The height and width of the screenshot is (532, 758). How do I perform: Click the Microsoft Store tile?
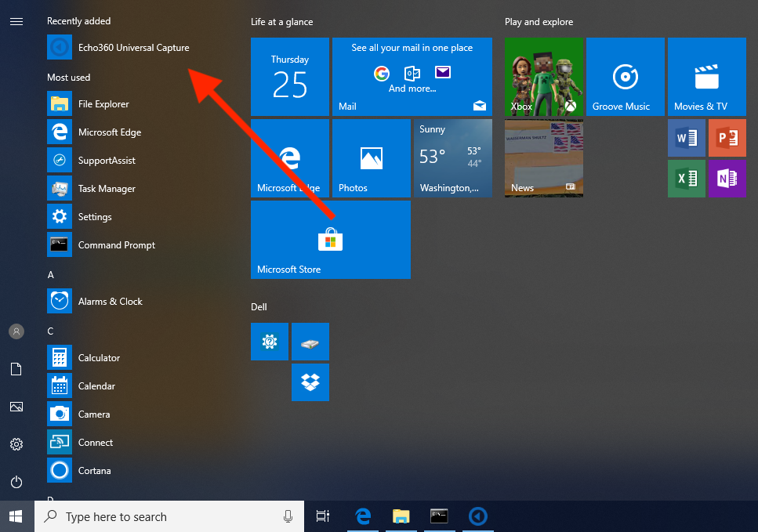(x=331, y=240)
